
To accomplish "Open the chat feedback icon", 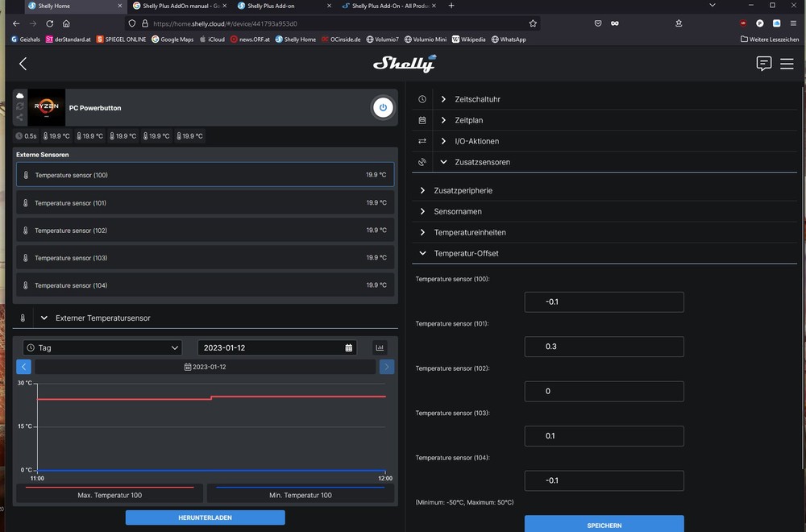I will click(x=763, y=64).
